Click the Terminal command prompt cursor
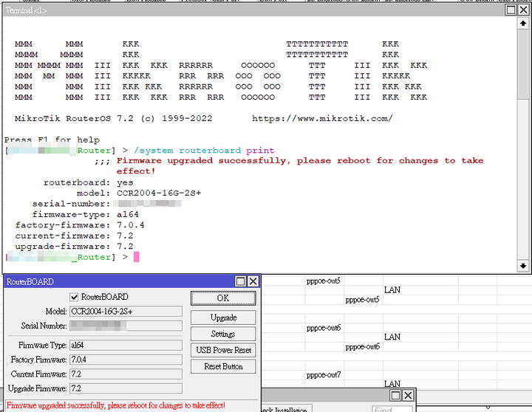The image size is (532, 412). click(137, 257)
